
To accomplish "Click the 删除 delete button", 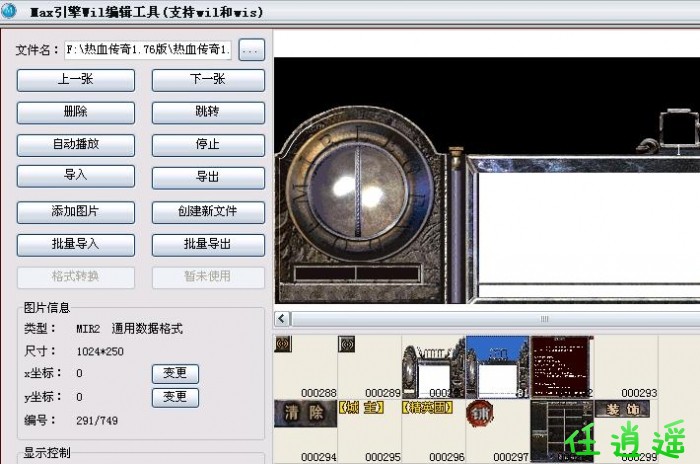I will pyautogui.click(x=76, y=112).
